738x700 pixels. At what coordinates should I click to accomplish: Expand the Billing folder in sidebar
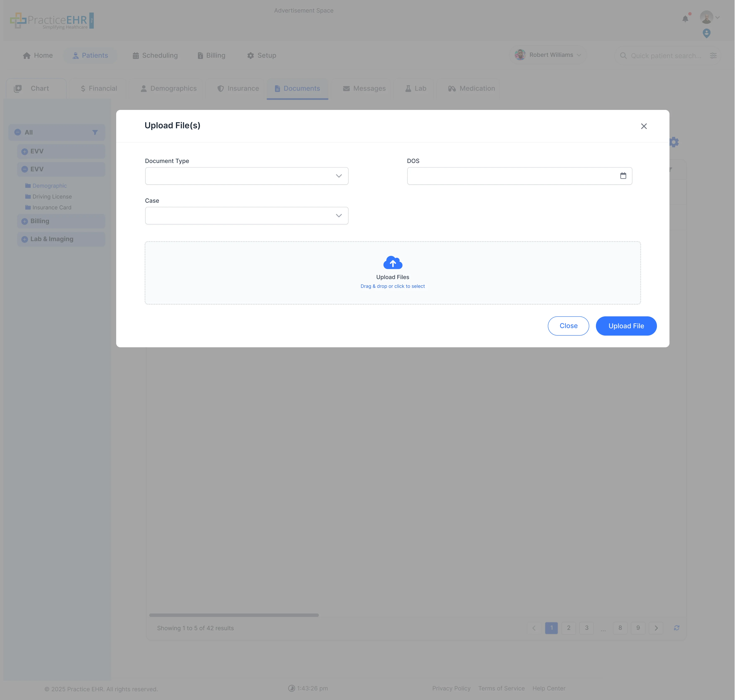24,221
